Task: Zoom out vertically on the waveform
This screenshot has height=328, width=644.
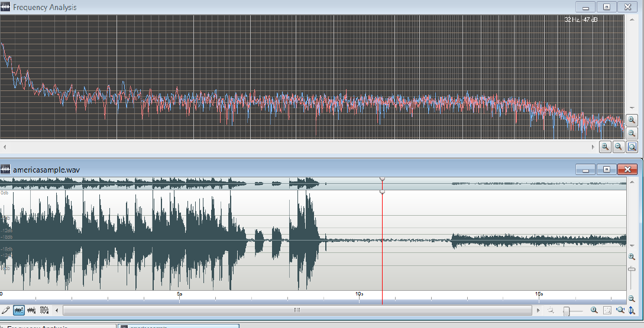Action: tap(632, 299)
